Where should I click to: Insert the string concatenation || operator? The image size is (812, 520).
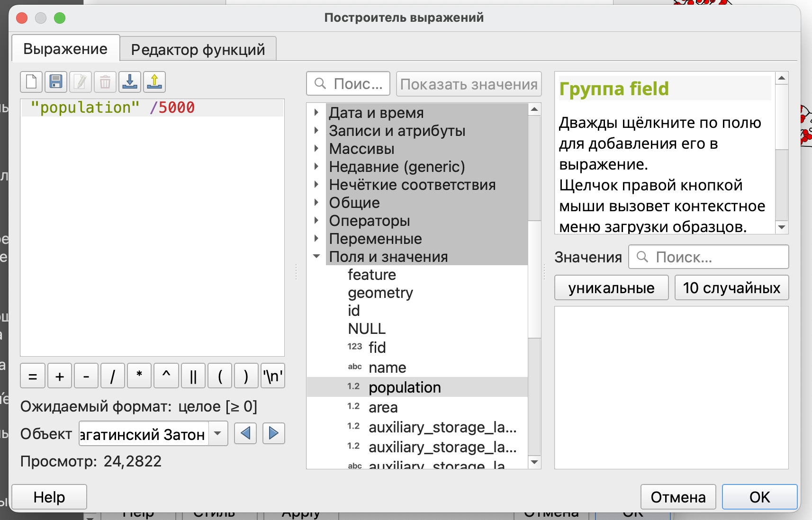point(193,377)
